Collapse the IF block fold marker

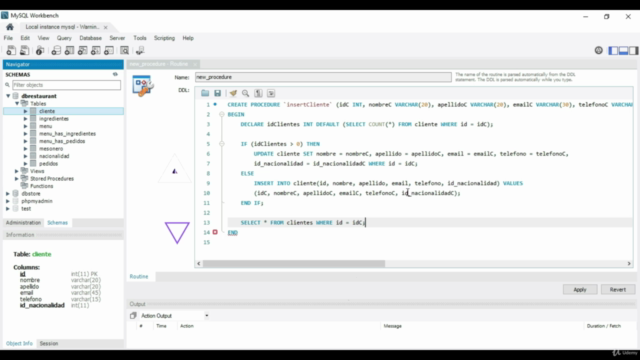222,144
